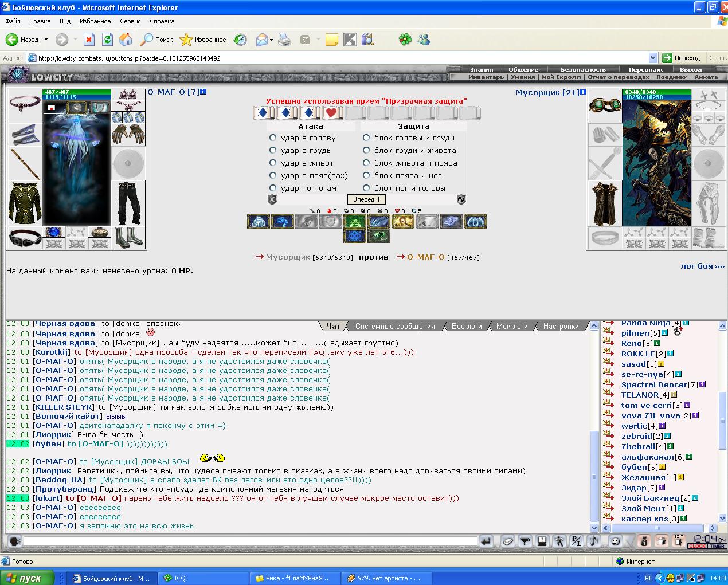The image size is (728, 585).
Task: Click the Mail envelope toolbar icon
Action: tap(261, 40)
